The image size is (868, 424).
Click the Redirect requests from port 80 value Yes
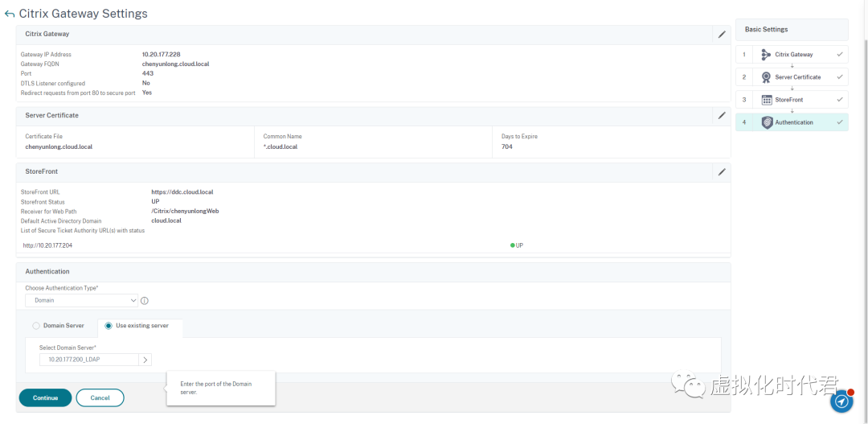click(147, 93)
